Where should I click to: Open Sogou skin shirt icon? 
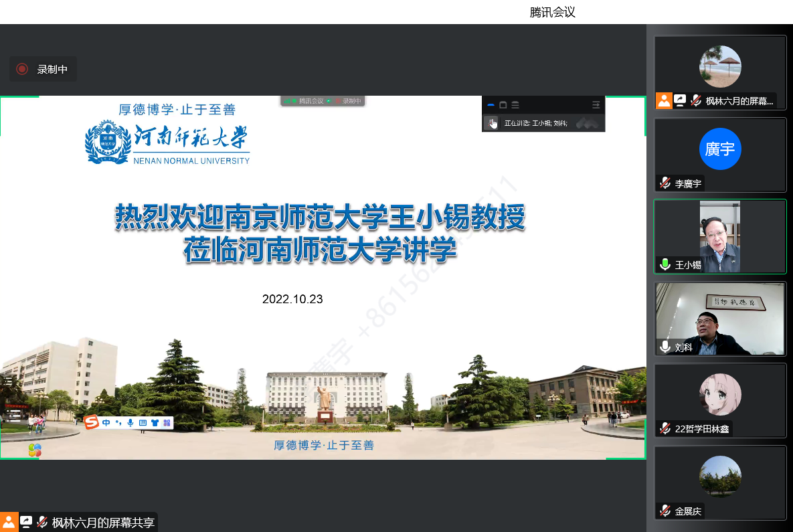pyautogui.click(x=155, y=422)
